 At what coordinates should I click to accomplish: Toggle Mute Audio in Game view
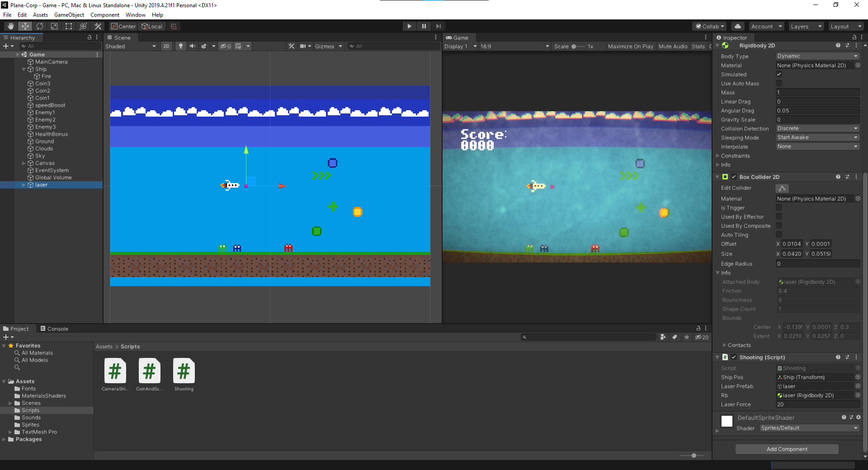(673, 46)
